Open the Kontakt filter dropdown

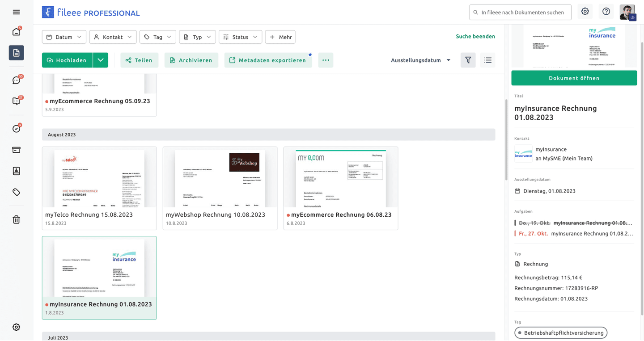(x=113, y=37)
